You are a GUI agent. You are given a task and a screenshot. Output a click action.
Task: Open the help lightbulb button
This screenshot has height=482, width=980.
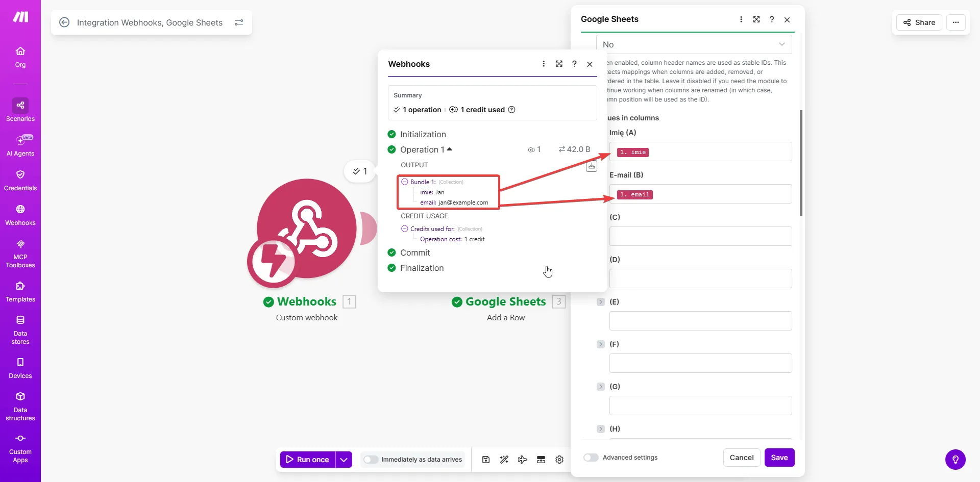coord(955,460)
